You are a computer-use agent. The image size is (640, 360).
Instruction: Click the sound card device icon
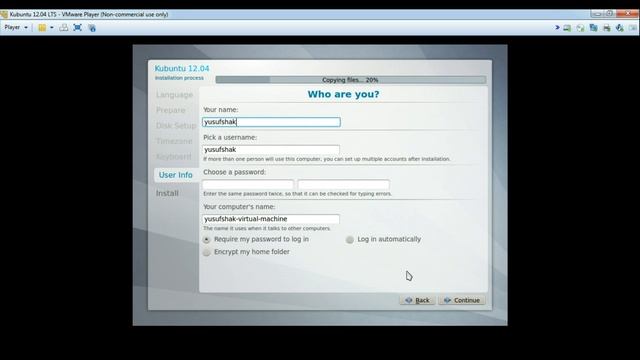click(x=620, y=28)
